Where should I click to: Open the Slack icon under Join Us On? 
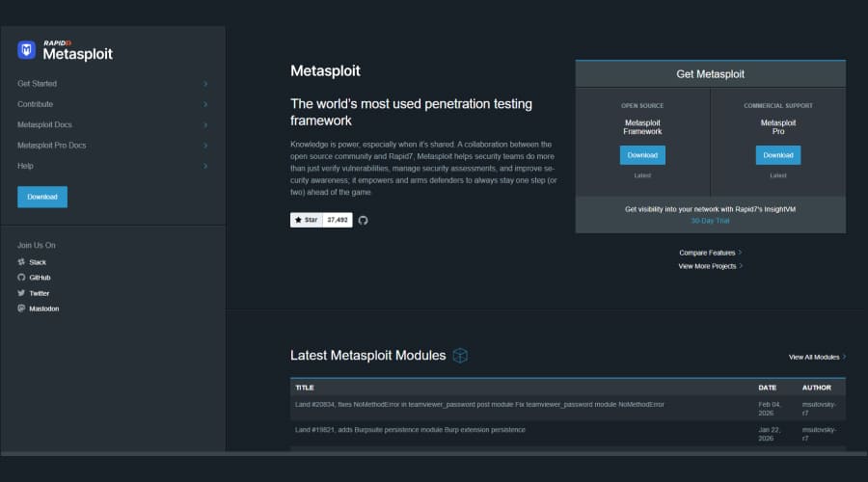(21, 262)
